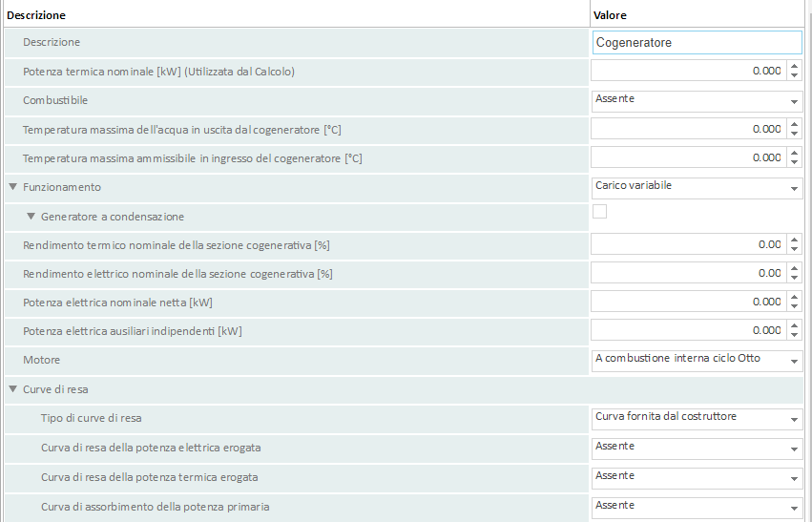Decrease Potenza elettrica ausiliari indipendenti value
812x522 pixels.
click(795, 335)
